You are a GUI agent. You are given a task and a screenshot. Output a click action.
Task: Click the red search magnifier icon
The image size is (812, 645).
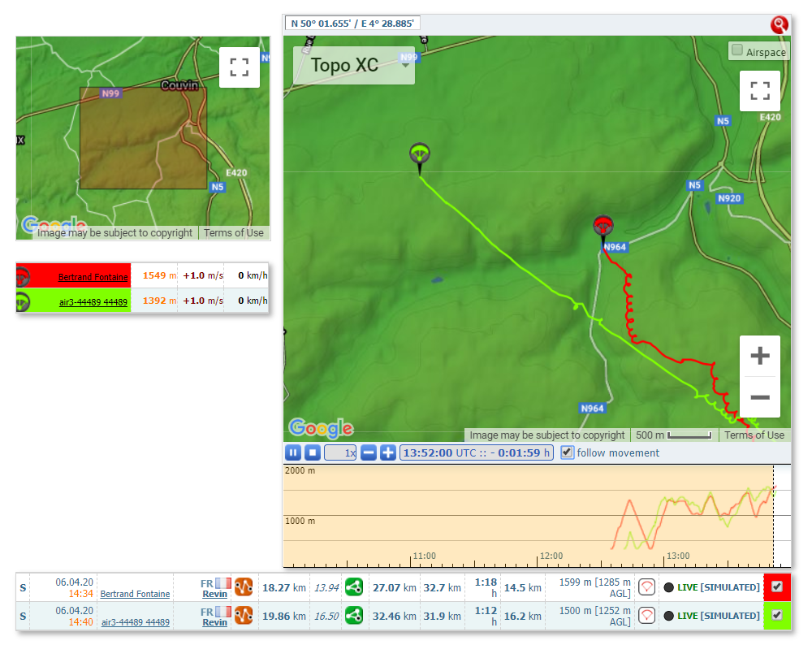click(779, 24)
